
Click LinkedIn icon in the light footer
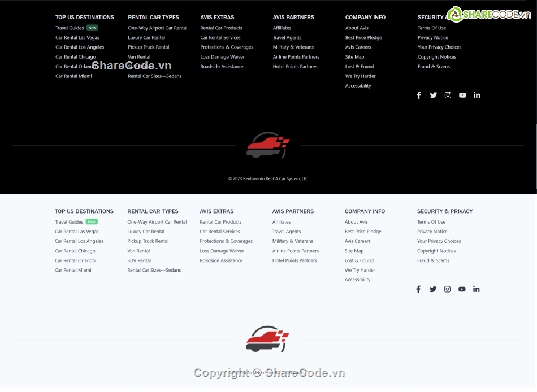[x=477, y=289]
